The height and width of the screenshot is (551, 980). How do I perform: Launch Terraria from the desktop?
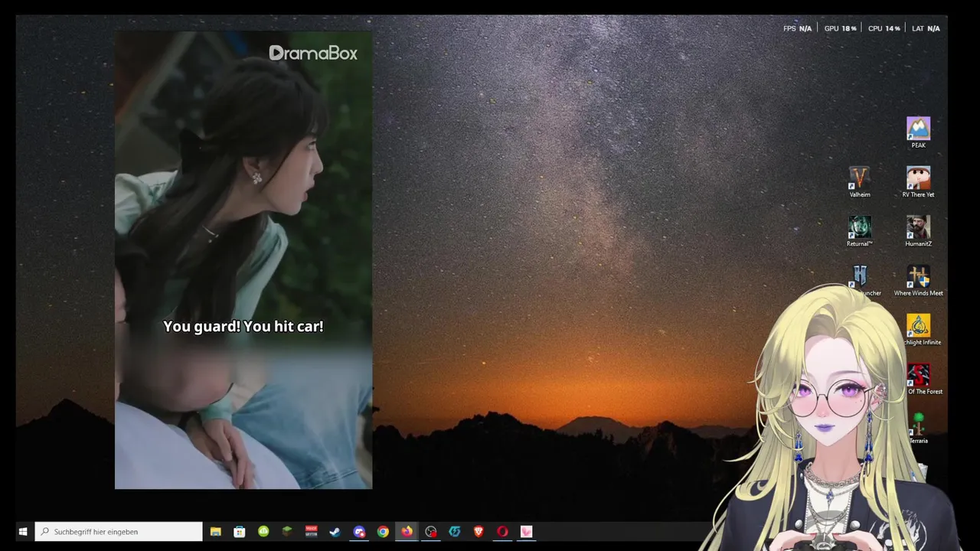click(x=919, y=429)
